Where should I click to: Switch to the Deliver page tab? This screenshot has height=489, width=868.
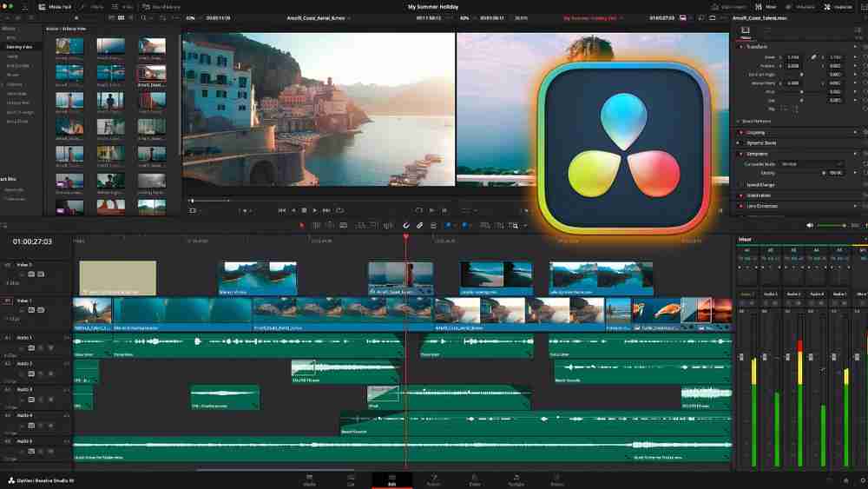pos(557,479)
